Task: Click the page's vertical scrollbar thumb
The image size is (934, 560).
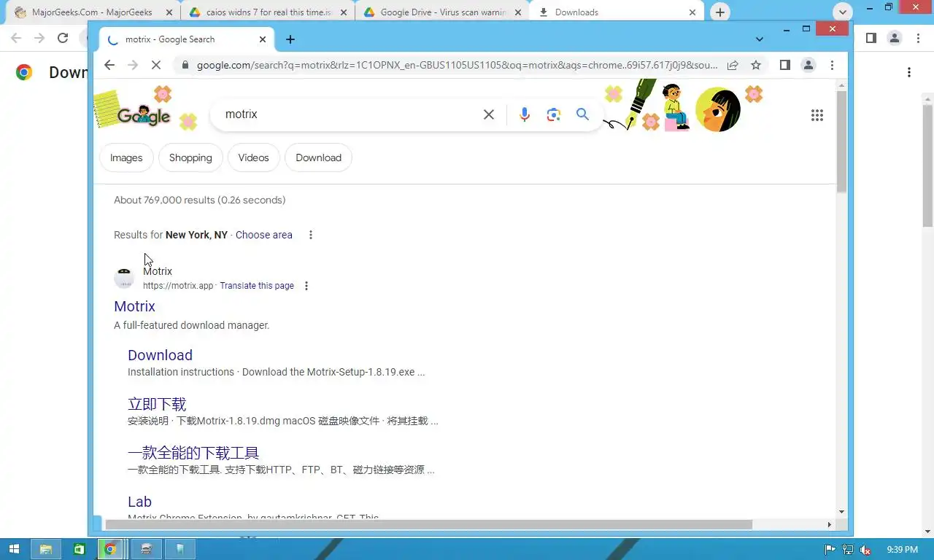Action: 841,141
